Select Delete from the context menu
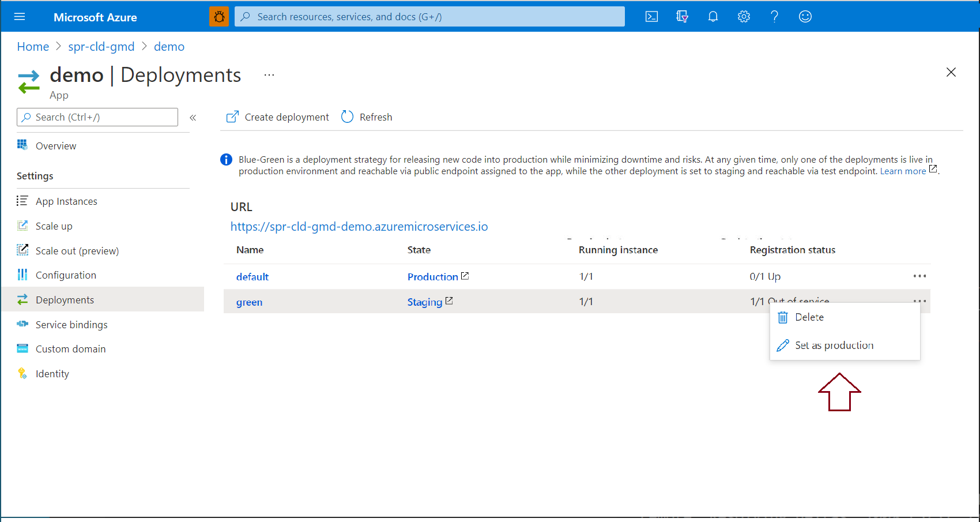The height and width of the screenshot is (522, 980). pos(809,317)
